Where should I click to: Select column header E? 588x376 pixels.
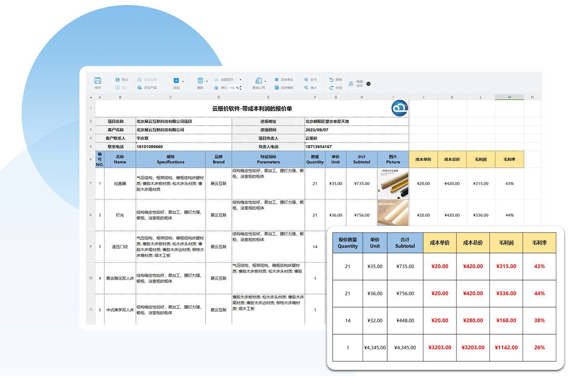tap(268, 97)
